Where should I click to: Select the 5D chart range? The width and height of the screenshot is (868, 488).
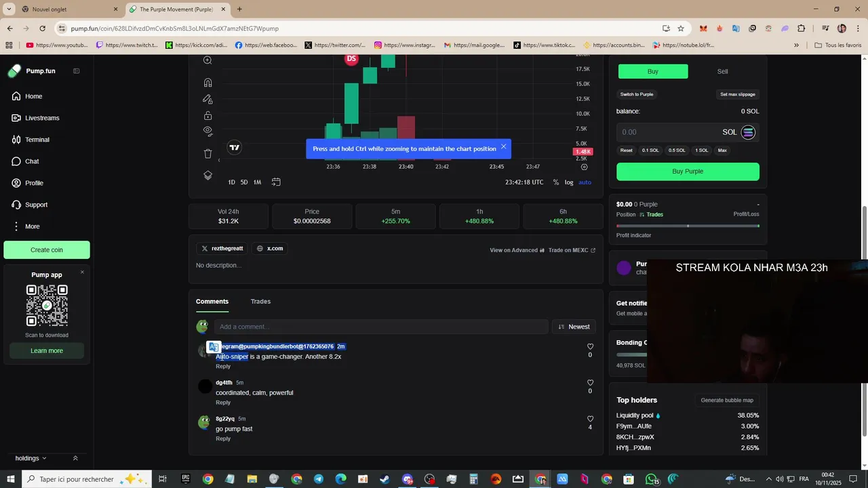[x=244, y=182]
